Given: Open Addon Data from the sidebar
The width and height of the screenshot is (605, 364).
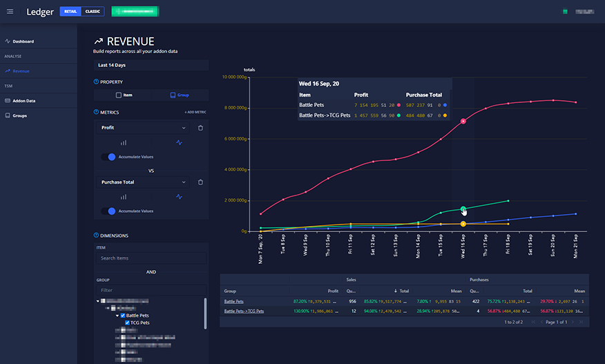Looking at the screenshot, I should [24, 101].
